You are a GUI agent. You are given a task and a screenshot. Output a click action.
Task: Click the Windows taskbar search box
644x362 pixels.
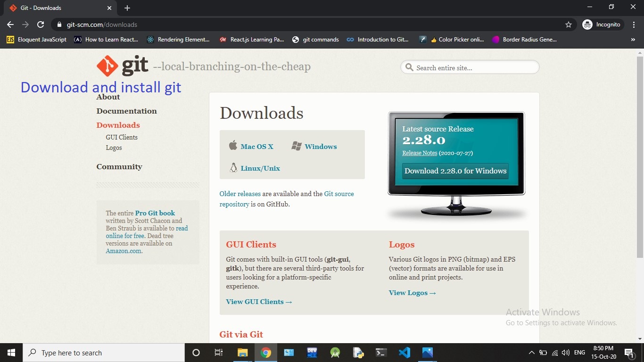click(103, 353)
